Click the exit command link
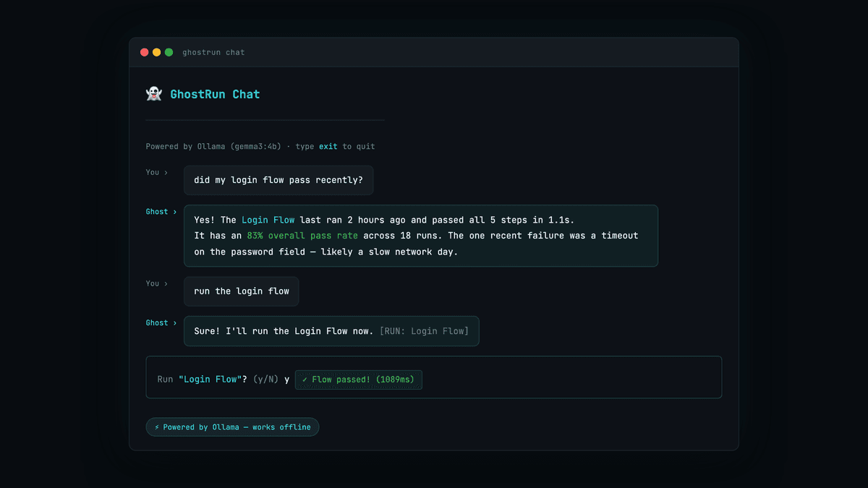 pyautogui.click(x=328, y=146)
